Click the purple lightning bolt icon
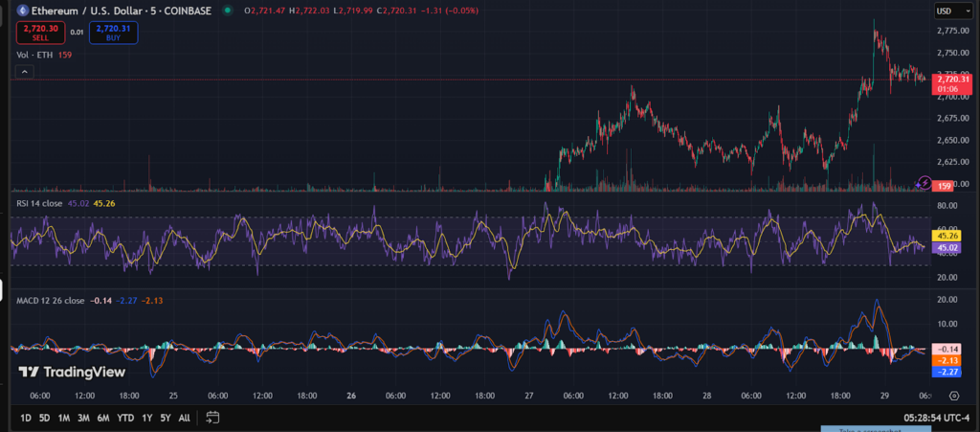Viewport: 980px width, 432px height. coord(924,181)
